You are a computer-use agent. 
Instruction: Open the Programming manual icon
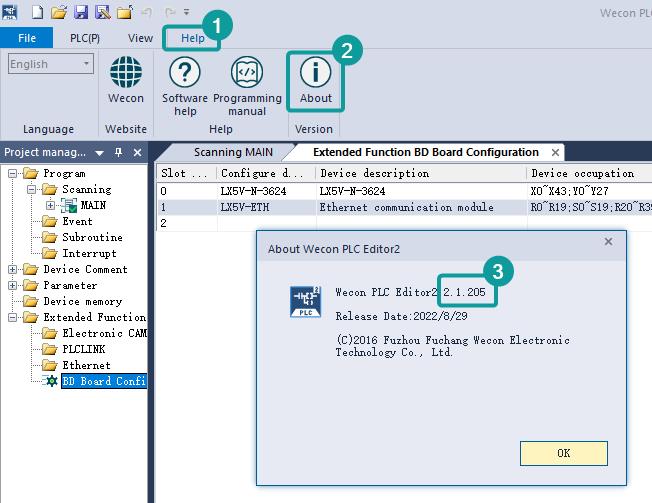pos(247,75)
